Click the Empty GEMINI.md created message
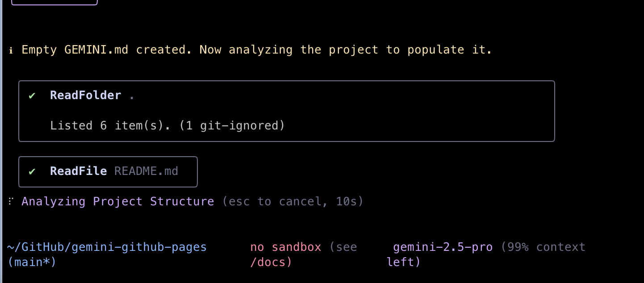Image resolution: width=644 pixels, height=283 pixels. point(257,50)
